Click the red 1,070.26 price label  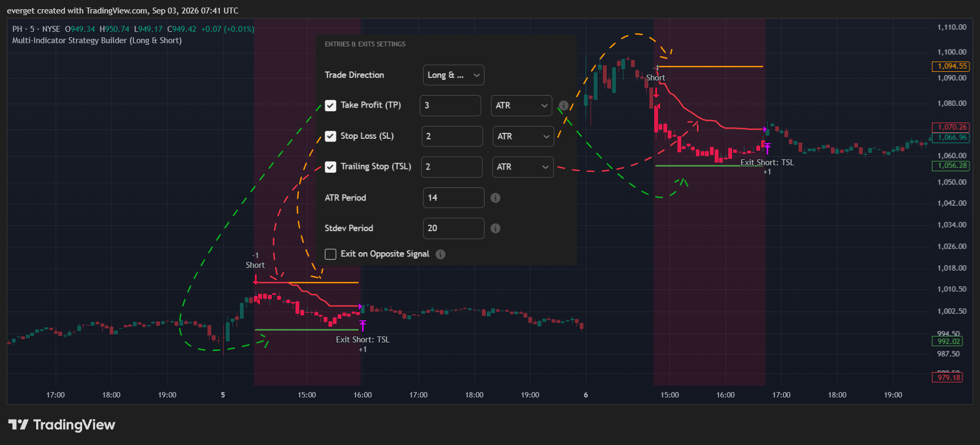pyautogui.click(x=951, y=127)
